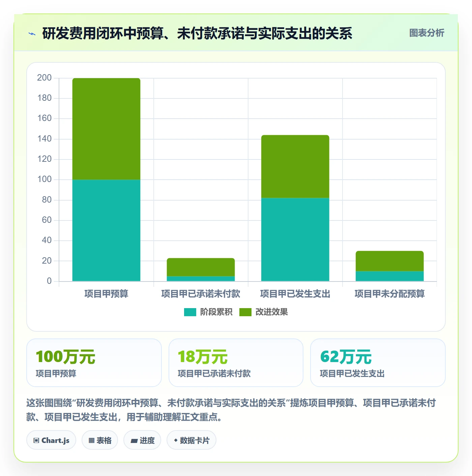Click the chart title 研发费用闭环中预算 heading

pyautogui.click(x=197, y=33)
